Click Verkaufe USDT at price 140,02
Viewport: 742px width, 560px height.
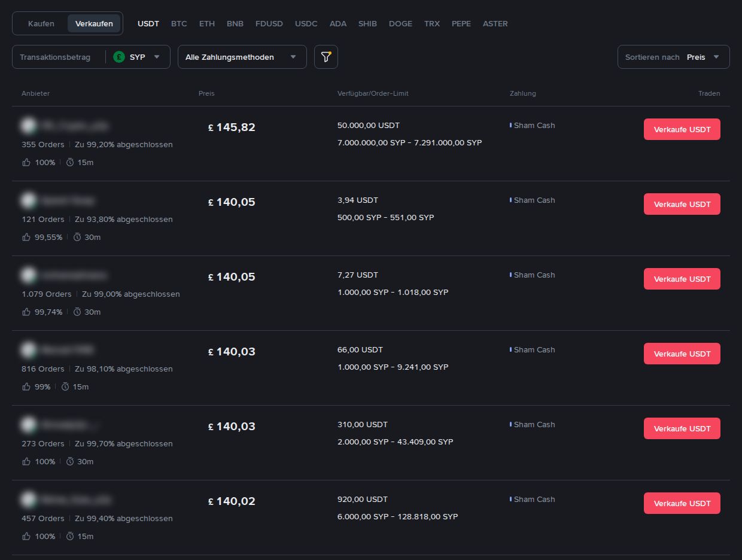pyautogui.click(x=682, y=503)
